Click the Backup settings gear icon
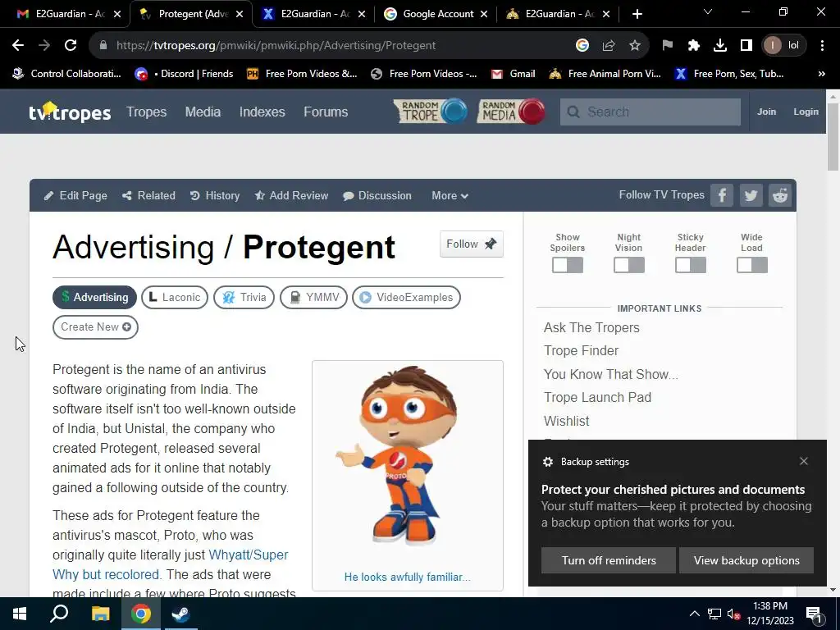 547,462
